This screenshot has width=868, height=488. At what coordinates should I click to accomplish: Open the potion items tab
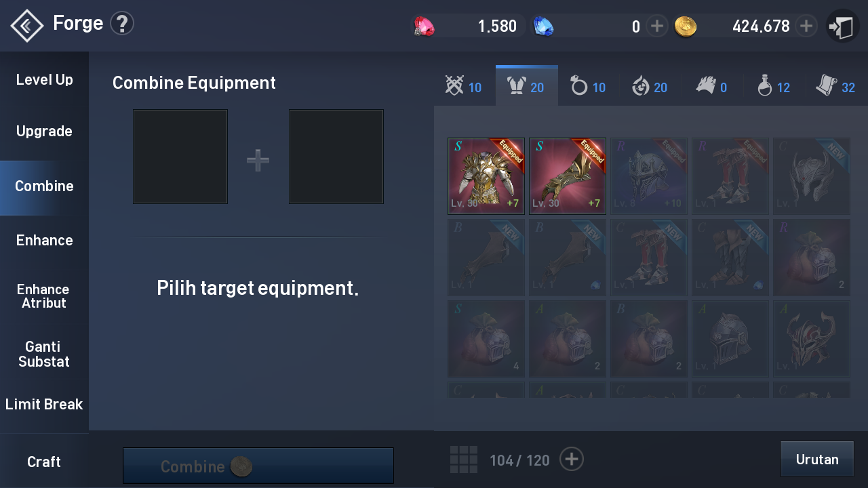[774, 87]
